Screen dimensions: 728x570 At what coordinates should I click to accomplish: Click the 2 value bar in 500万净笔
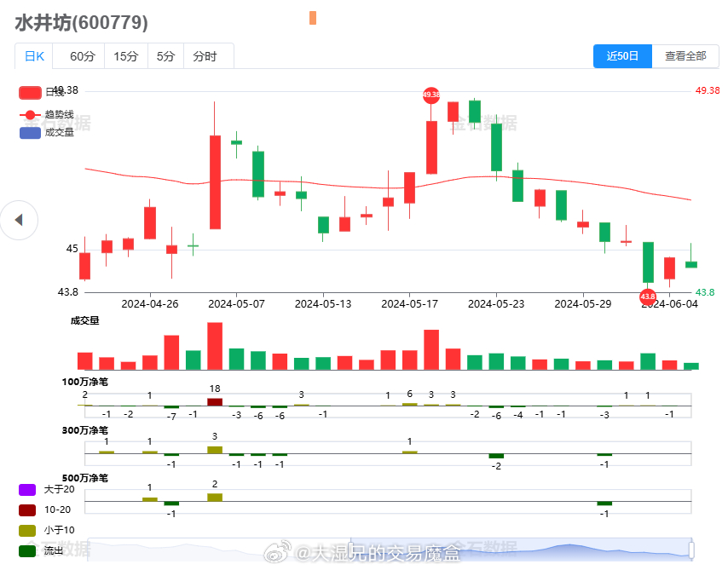(x=215, y=497)
